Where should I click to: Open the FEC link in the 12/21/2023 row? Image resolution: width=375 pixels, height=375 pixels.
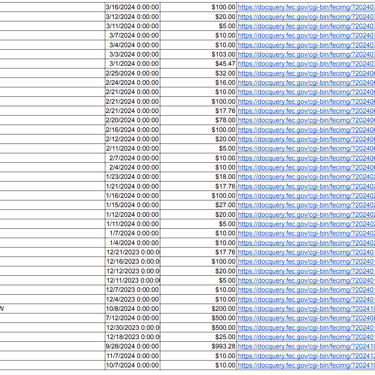pos(306,252)
